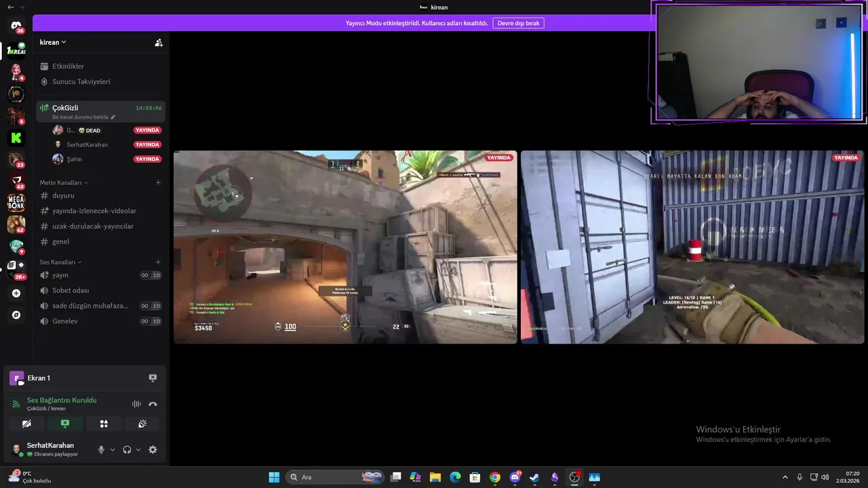Image resolution: width=868 pixels, height=488 pixels.
Task: Click Devre dışı bırak button
Action: (x=518, y=23)
